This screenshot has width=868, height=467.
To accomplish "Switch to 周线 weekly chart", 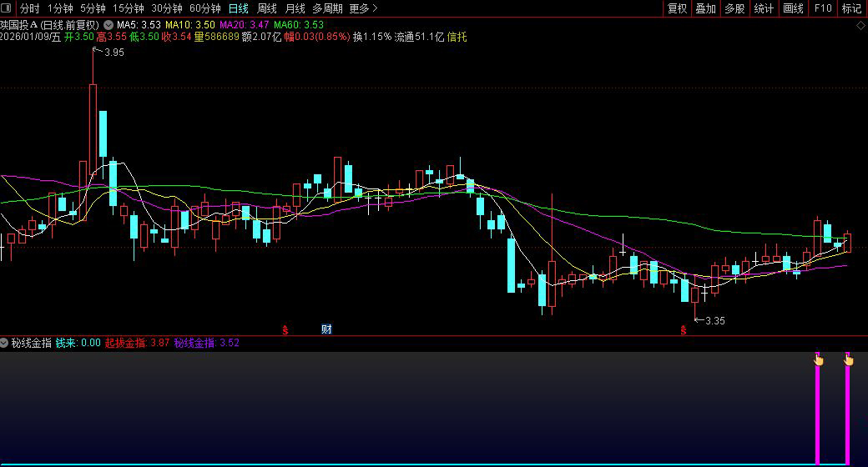I will pos(267,8).
